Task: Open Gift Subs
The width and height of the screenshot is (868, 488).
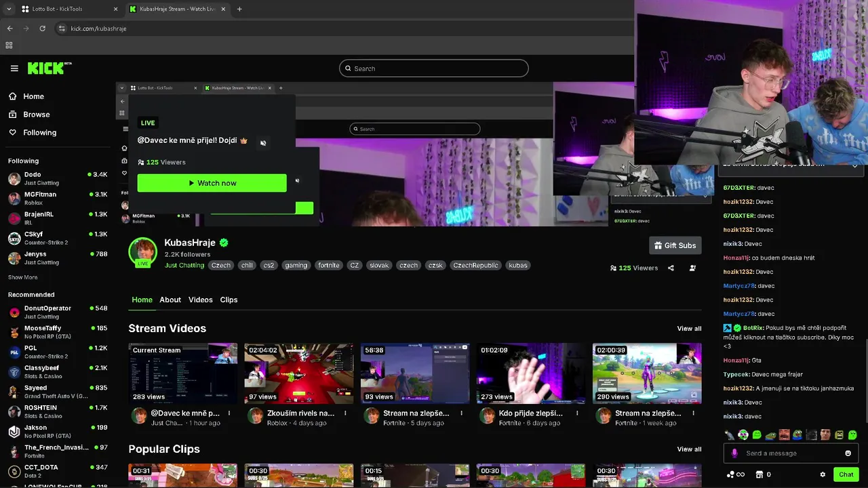Action: point(675,245)
